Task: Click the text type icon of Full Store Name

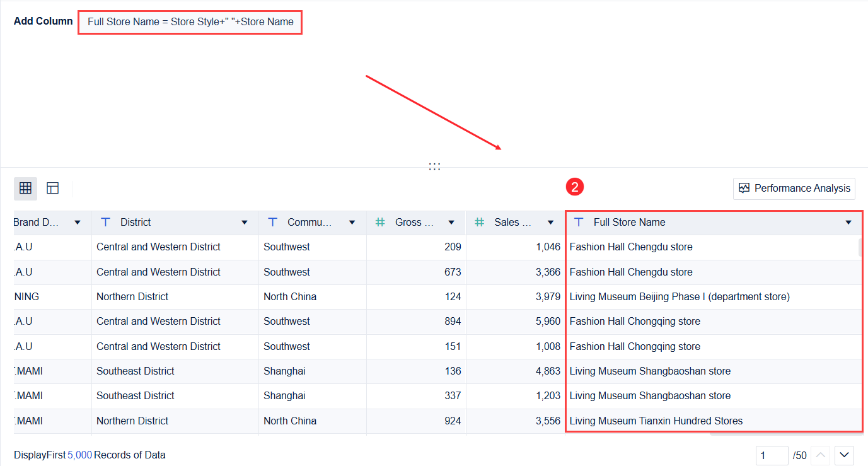Action: coord(579,222)
